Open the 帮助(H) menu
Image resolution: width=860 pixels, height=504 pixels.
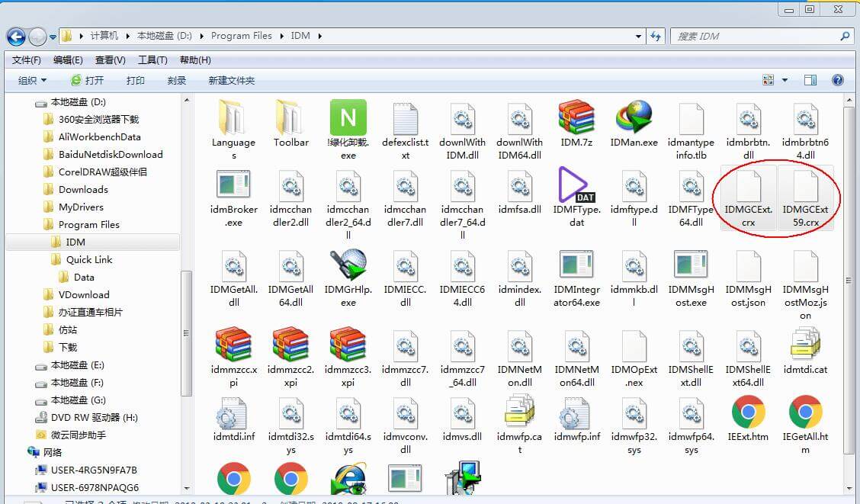click(195, 59)
